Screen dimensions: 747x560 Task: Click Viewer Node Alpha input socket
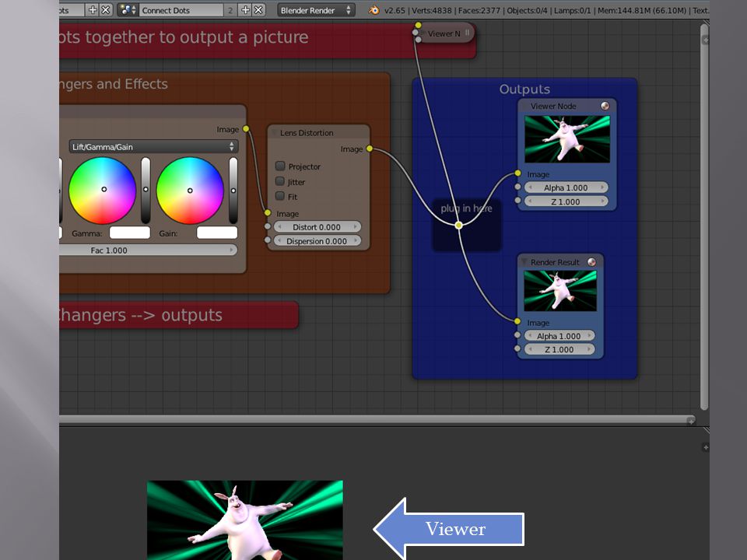point(518,187)
